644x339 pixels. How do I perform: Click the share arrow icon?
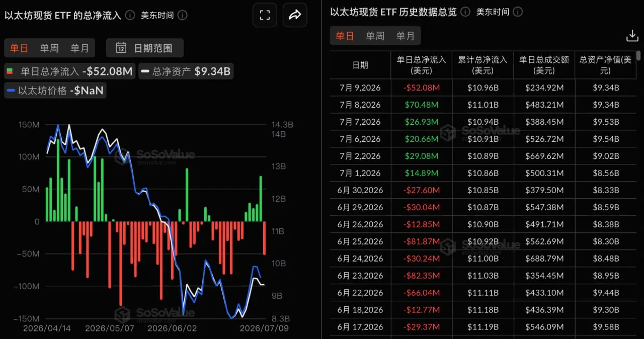coord(295,15)
